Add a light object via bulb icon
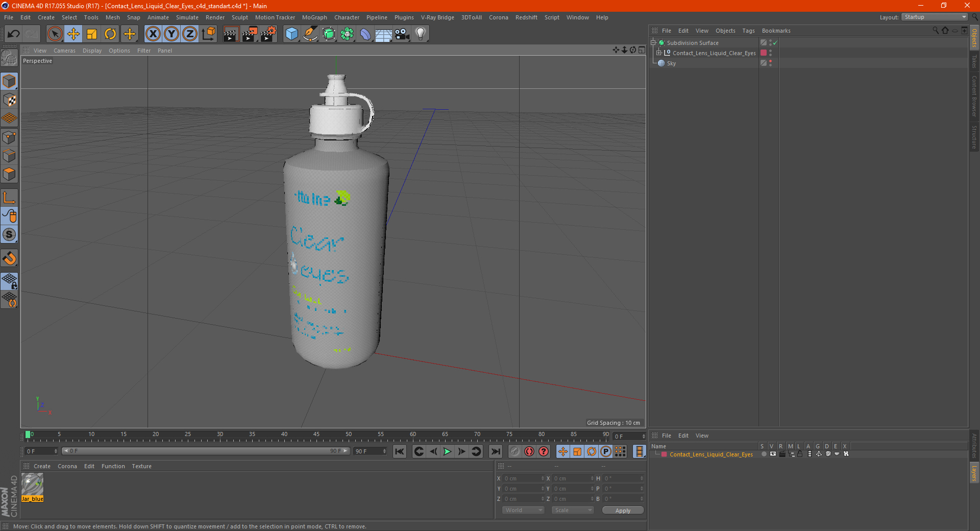 [420, 34]
